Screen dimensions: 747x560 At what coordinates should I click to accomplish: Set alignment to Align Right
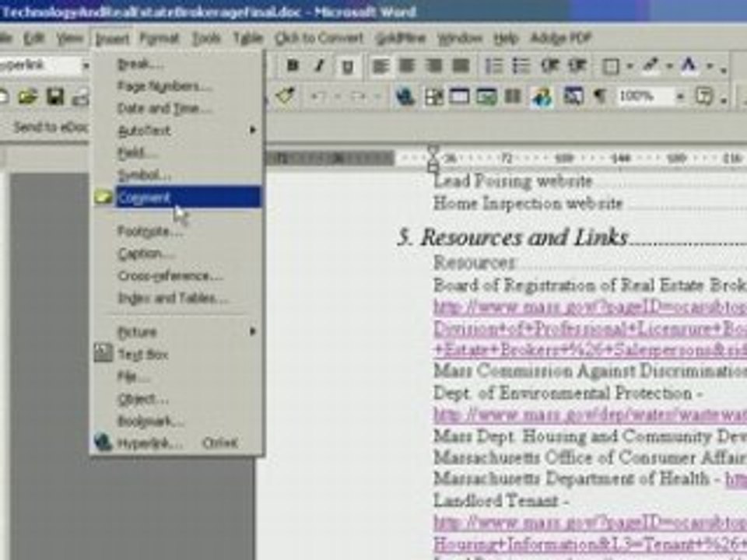click(x=433, y=66)
